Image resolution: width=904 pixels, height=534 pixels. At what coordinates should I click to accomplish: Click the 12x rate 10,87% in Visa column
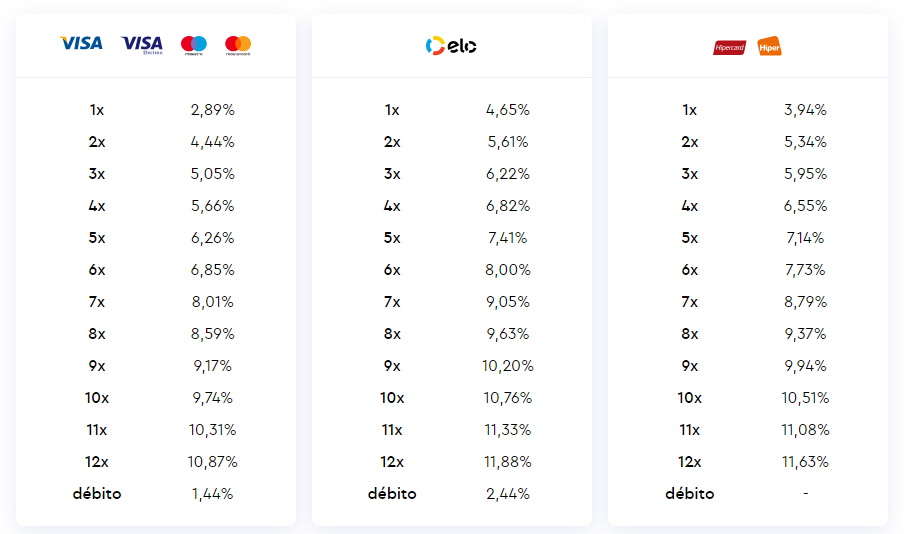212,462
